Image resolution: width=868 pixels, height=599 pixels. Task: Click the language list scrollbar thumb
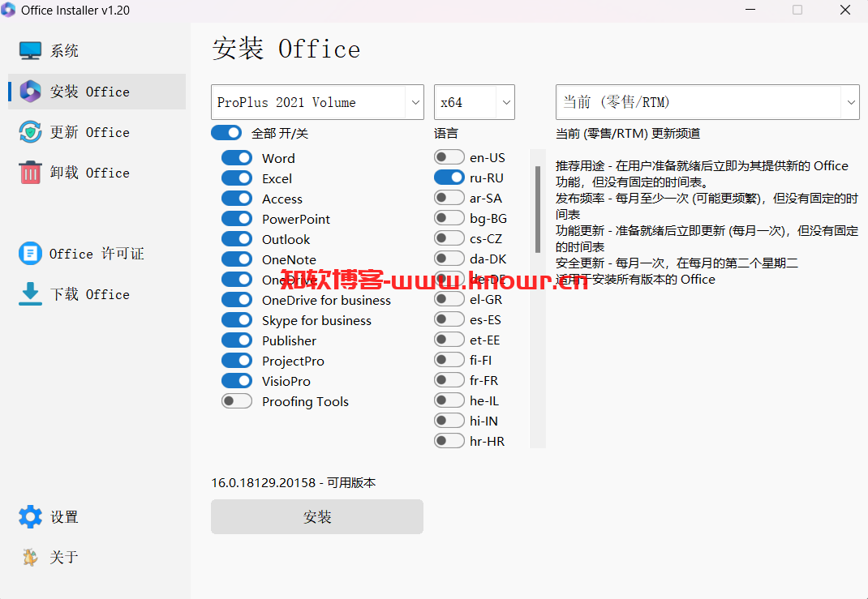538,210
